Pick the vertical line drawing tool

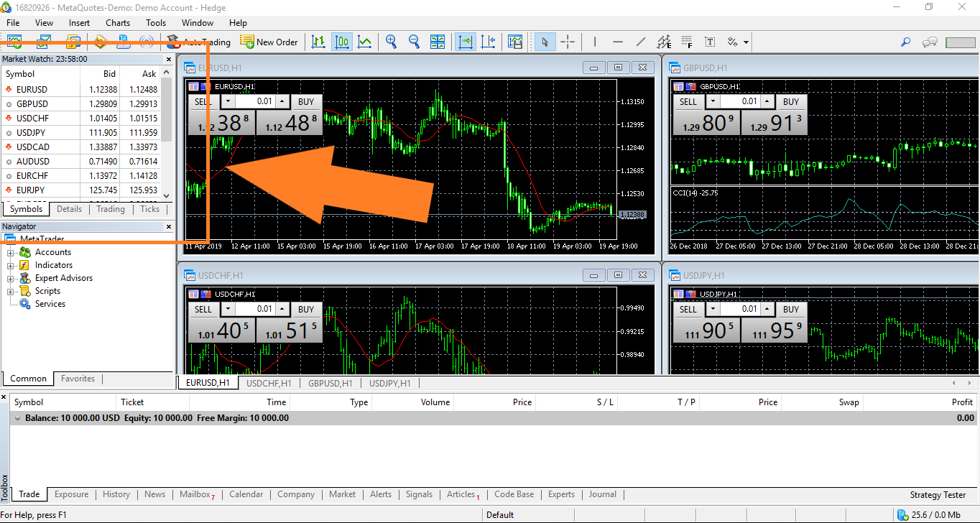tap(595, 42)
